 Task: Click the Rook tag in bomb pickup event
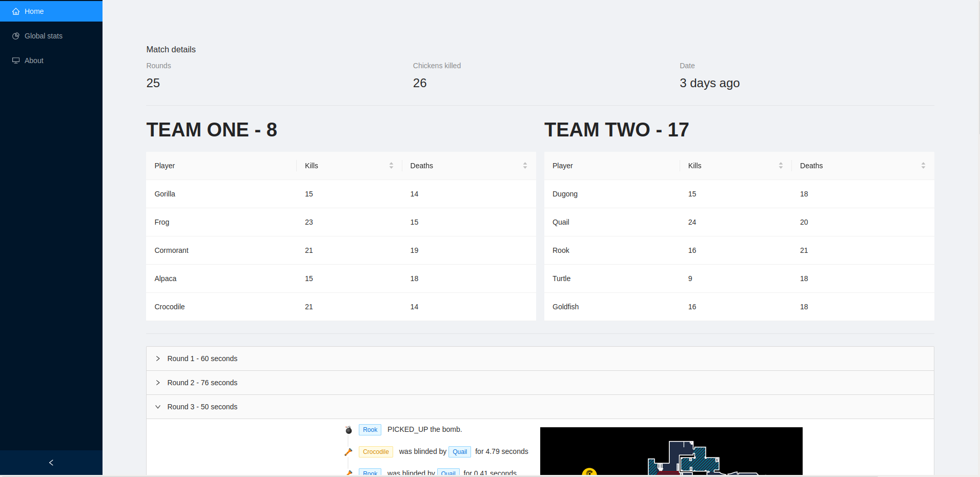click(370, 430)
